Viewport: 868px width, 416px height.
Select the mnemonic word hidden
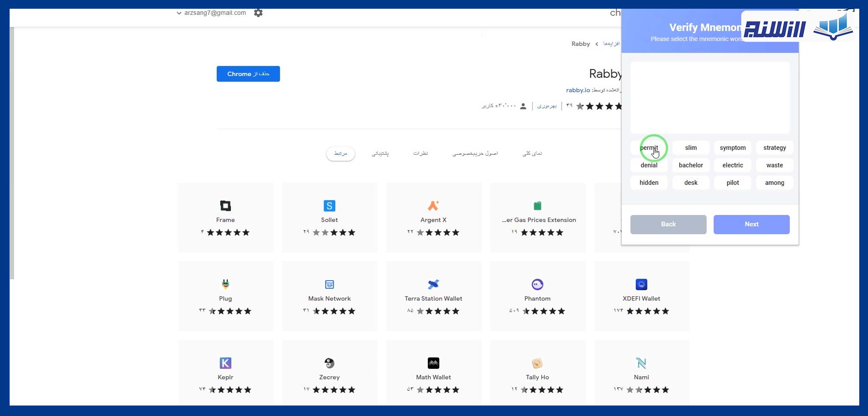pos(649,183)
